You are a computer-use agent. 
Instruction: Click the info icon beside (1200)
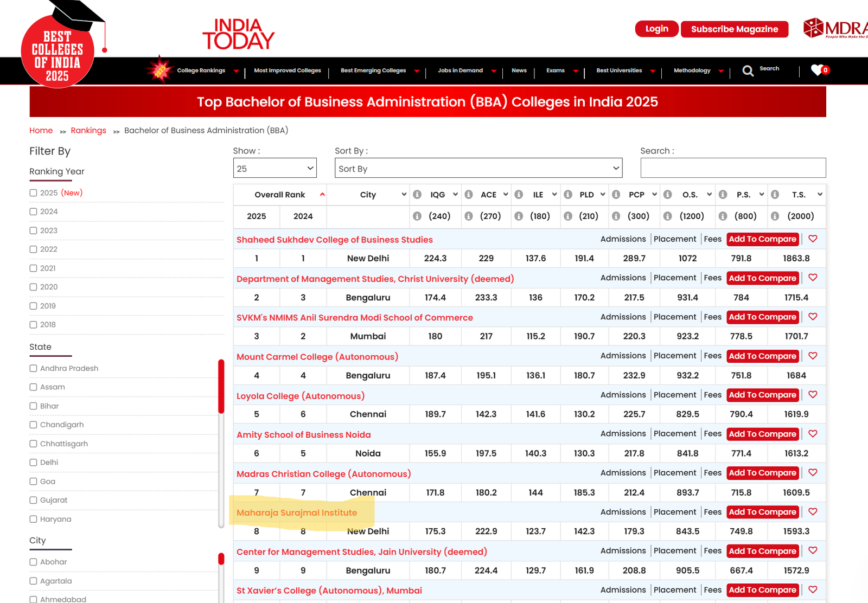(668, 216)
